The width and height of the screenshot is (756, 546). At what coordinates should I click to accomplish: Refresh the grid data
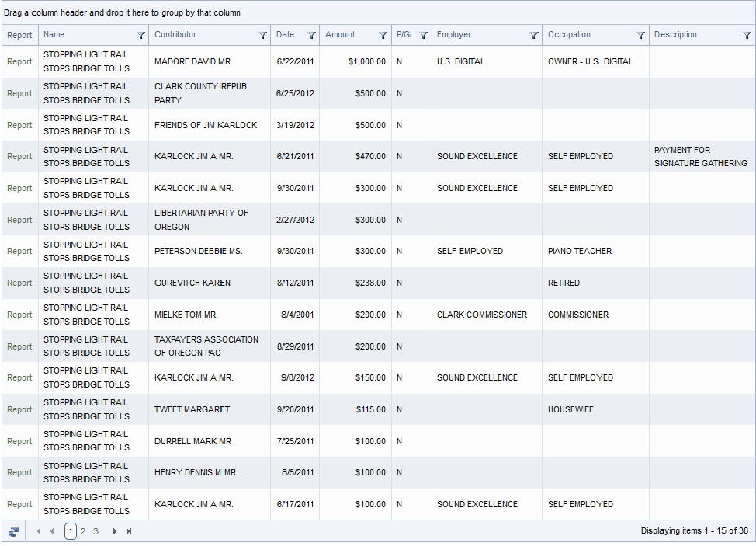click(13, 531)
